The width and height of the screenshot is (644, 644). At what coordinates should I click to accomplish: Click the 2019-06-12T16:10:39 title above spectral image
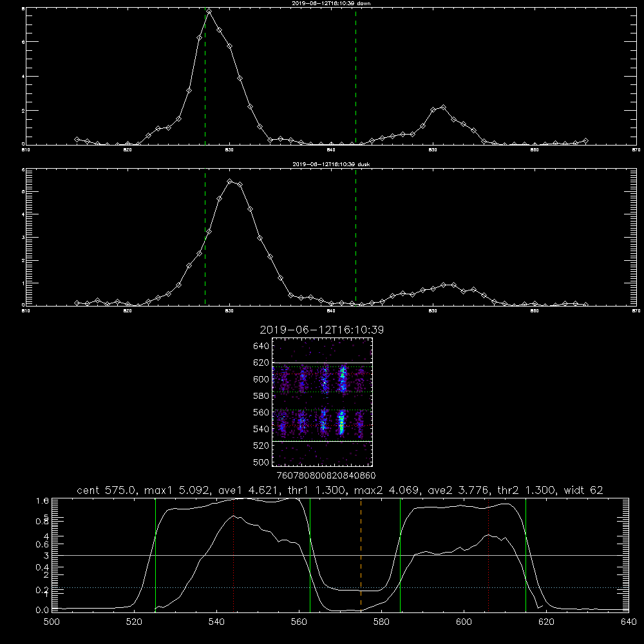tap(322, 330)
